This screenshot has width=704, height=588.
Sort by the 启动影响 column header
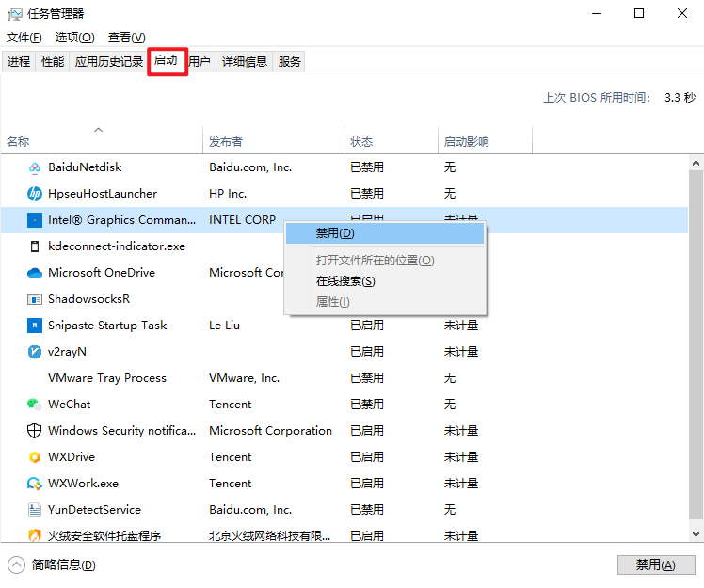click(x=486, y=142)
